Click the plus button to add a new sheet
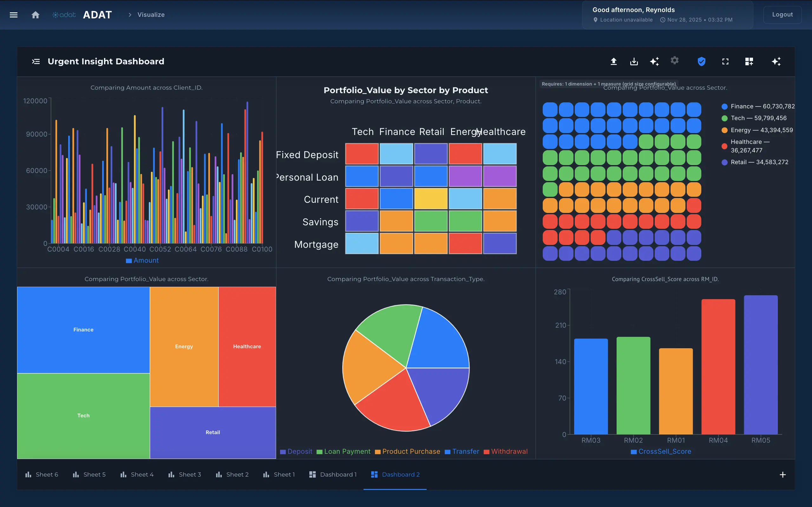The height and width of the screenshot is (507, 812). coord(783,474)
